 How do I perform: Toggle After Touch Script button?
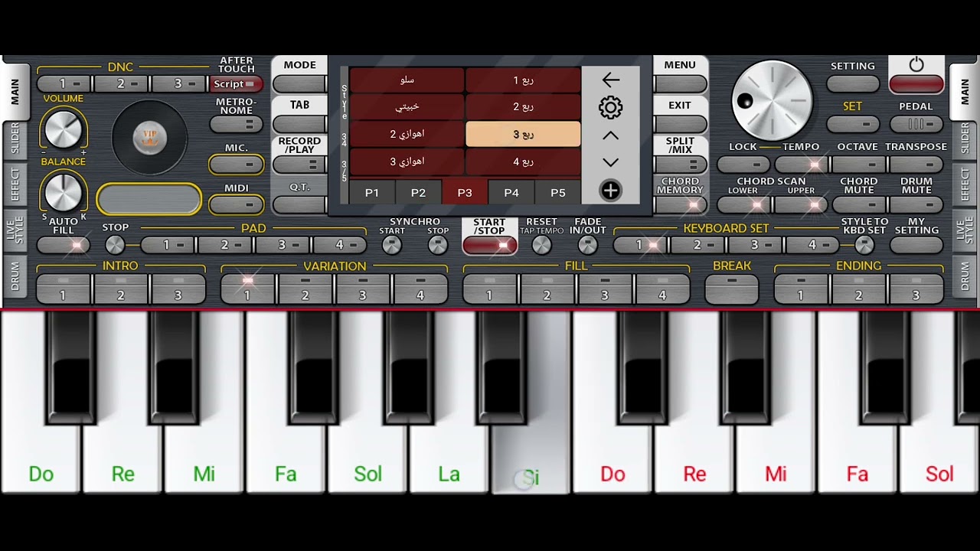point(236,84)
